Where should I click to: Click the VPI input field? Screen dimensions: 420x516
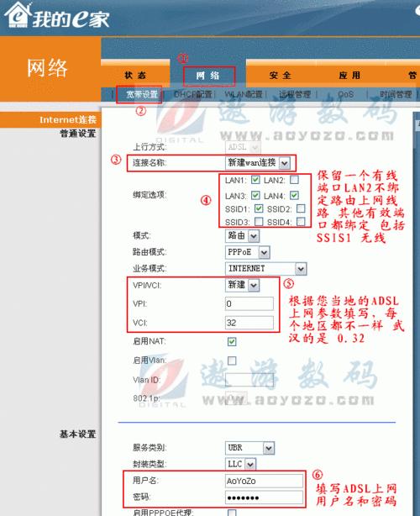[x=249, y=303]
